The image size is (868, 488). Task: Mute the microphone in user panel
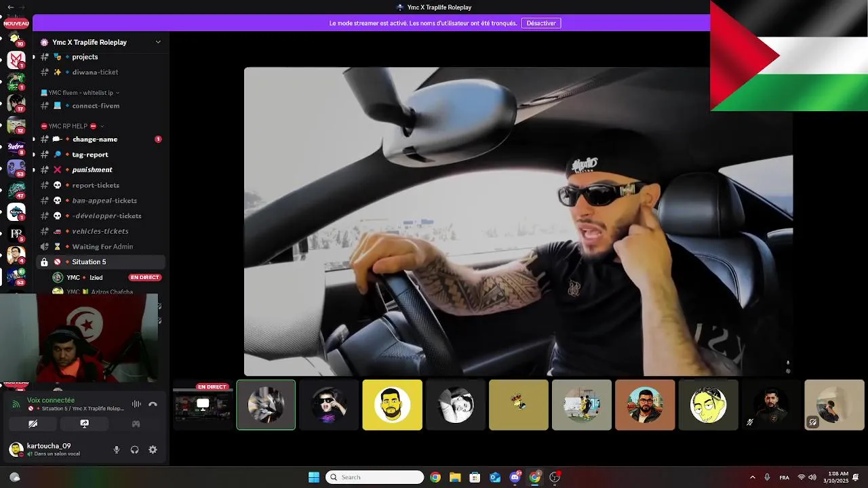(x=117, y=449)
